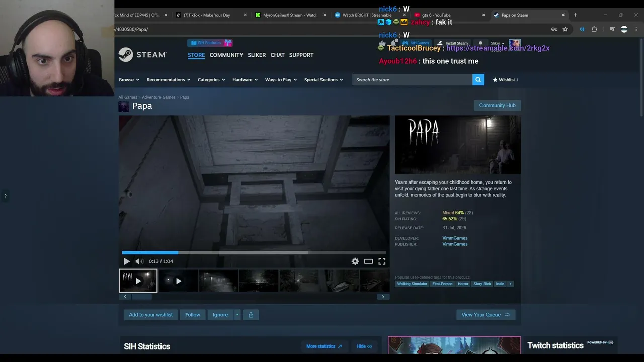
Task: Share the Papa game page
Action: click(251, 315)
